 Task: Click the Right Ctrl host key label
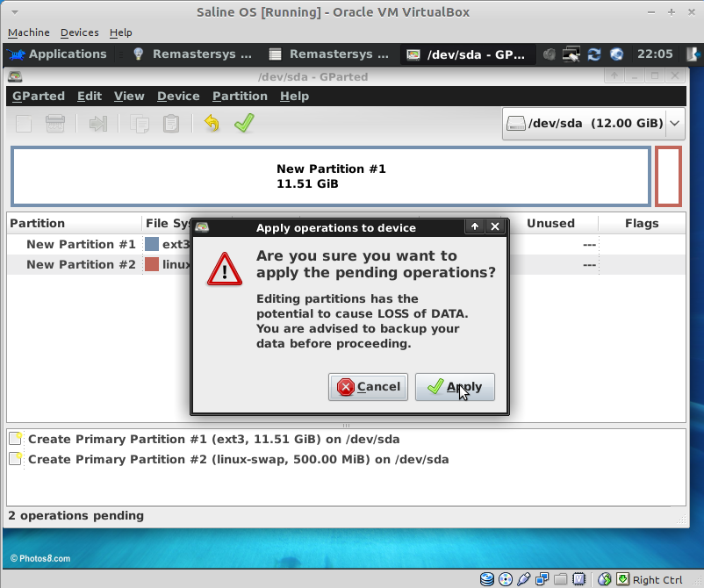pyautogui.click(x=657, y=580)
